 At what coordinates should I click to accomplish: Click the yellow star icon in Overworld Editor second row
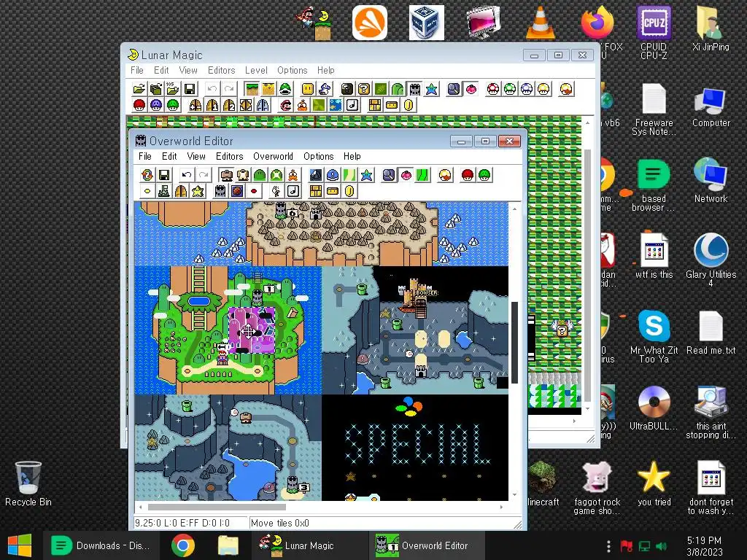[198, 192]
